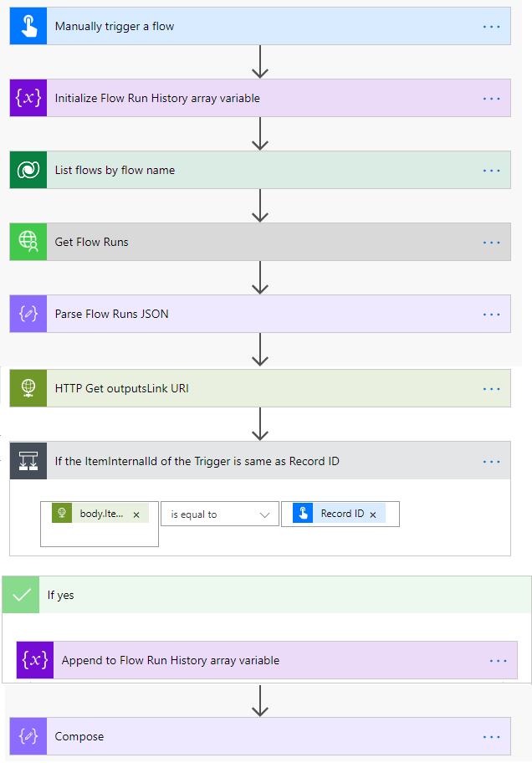Click the Append to array variable icon
This screenshot has width=532, height=773.
(x=34, y=660)
